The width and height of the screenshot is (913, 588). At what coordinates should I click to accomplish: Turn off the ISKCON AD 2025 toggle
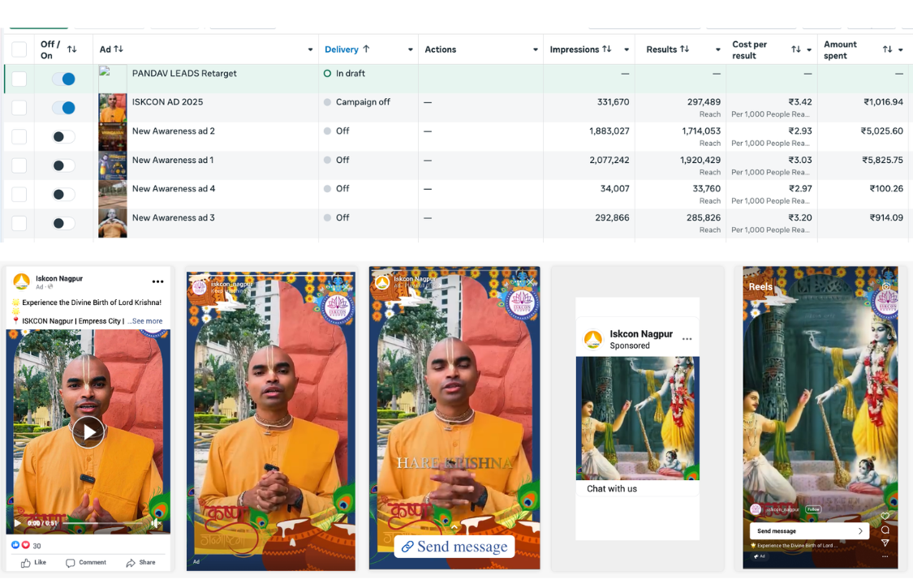click(x=63, y=108)
